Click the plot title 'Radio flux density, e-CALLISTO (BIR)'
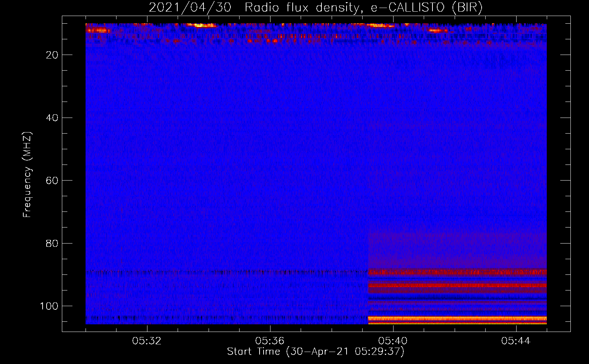 [x=363, y=8]
